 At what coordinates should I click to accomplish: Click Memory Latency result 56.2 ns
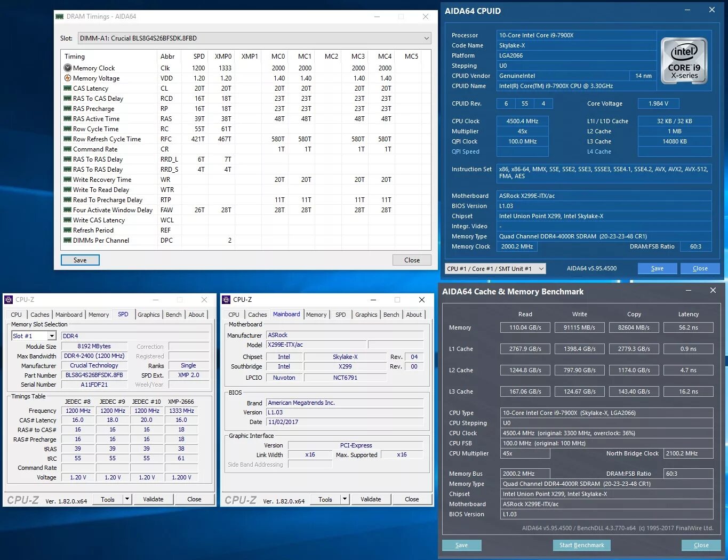pos(689,328)
